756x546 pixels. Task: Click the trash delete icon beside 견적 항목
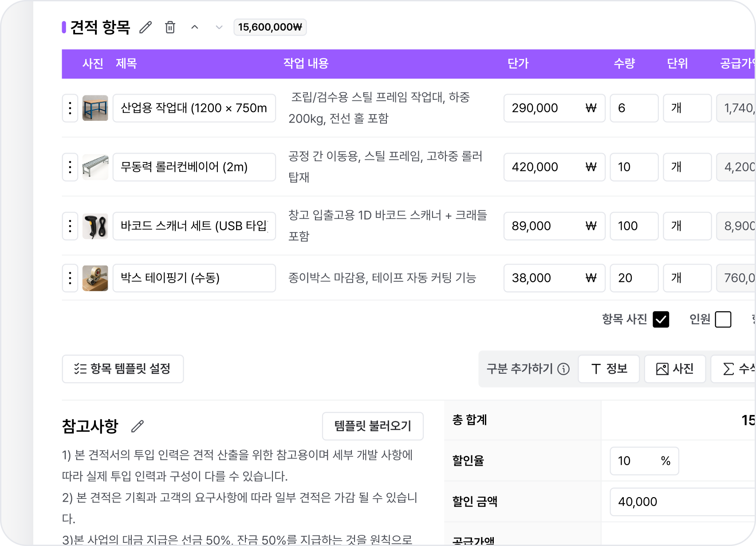coord(170,28)
